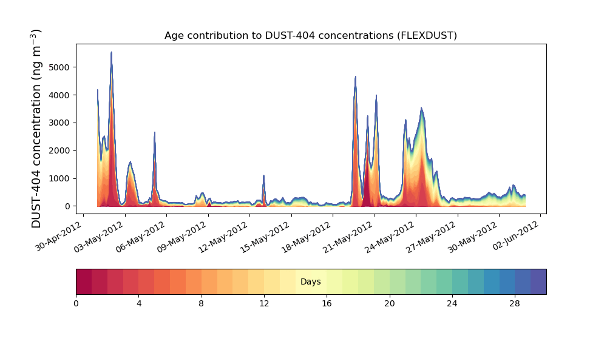Select the 21-May-2012 date label
Image resolution: width=607 pixels, height=364 pixels.
coord(349,237)
